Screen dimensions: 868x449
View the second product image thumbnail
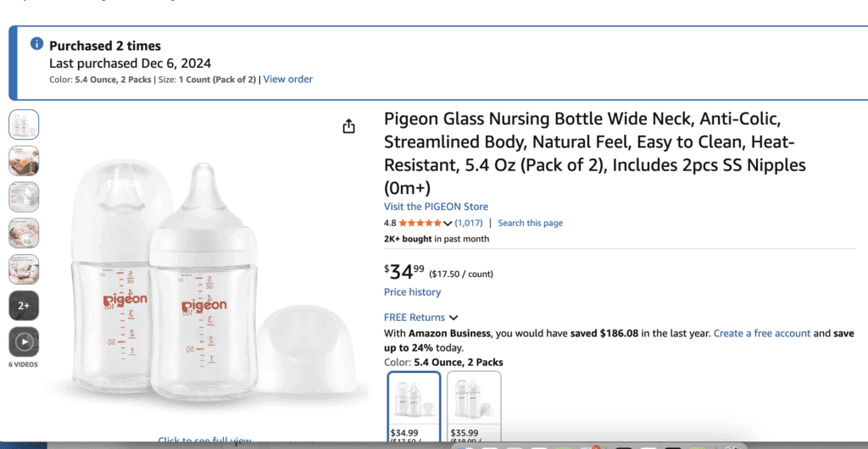[x=24, y=161]
